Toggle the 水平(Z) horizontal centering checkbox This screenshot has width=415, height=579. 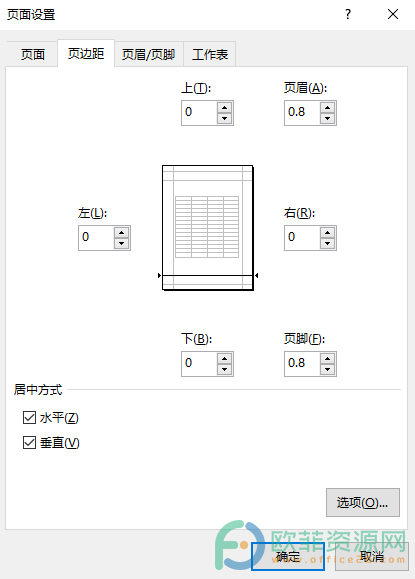tap(29, 418)
